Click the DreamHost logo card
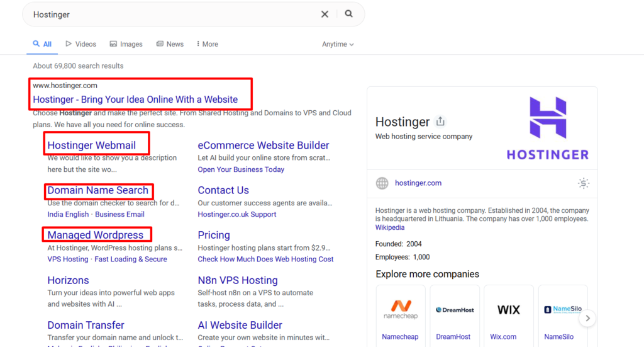Image resolution: width=644 pixels, height=347 pixels. click(455, 310)
